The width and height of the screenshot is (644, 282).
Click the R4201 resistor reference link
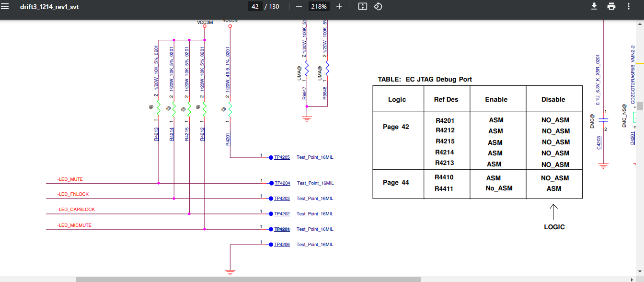[228, 140]
